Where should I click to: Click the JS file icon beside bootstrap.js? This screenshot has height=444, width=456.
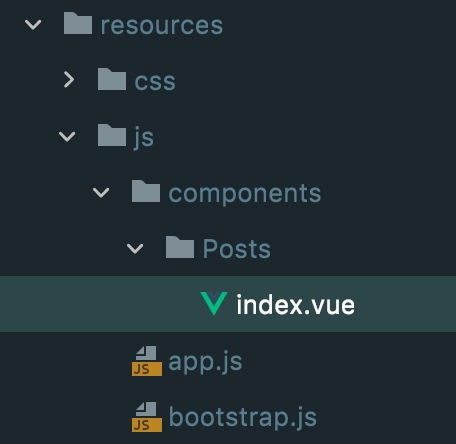[147, 417]
